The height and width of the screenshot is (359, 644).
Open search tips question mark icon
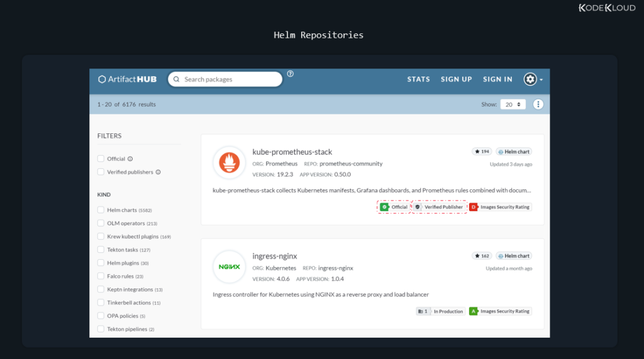click(x=291, y=74)
